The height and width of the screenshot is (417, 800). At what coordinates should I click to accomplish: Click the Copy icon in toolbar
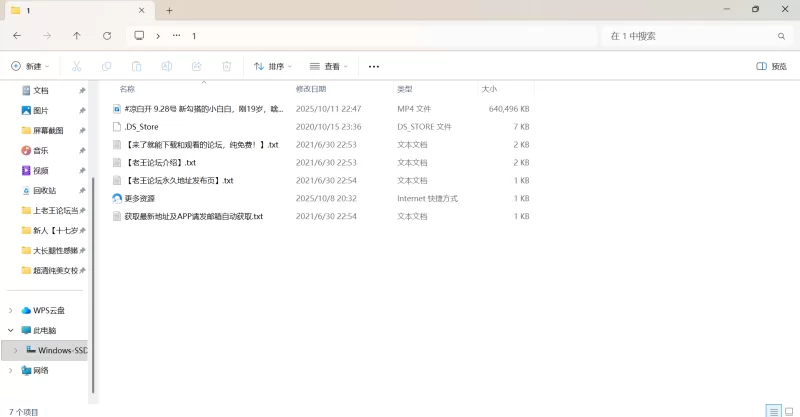[106, 66]
